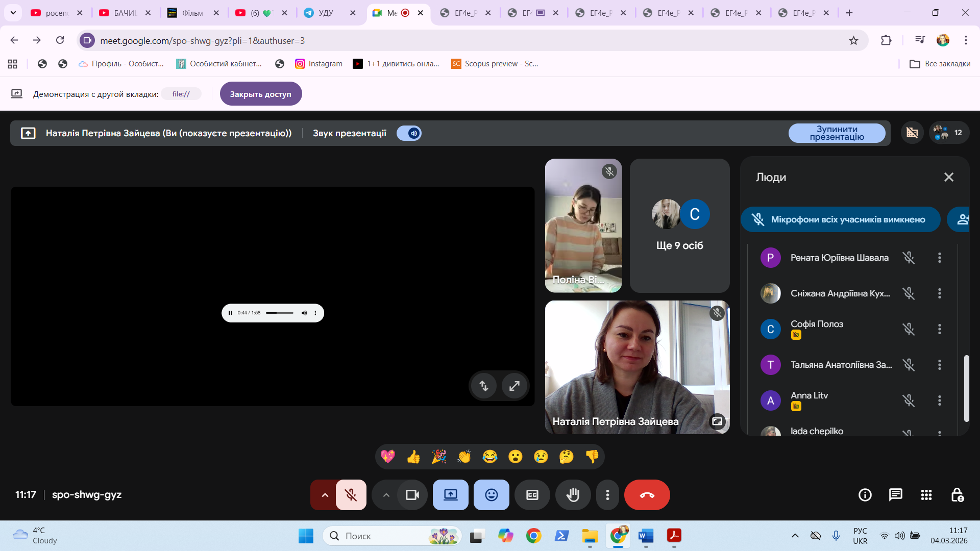Open the activities grid icon
The height and width of the screenshot is (551, 980).
point(926,495)
